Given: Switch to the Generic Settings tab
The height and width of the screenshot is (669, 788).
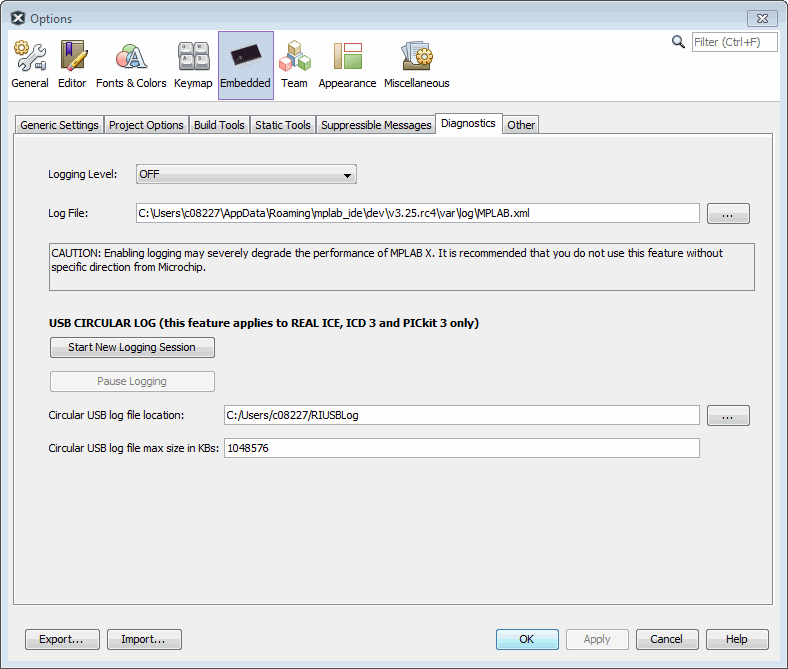Looking at the screenshot, I should tap(60, 125).
